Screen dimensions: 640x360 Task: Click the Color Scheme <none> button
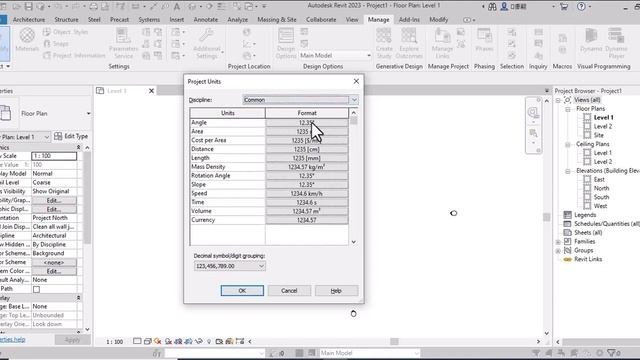click(x=54, y=262)
